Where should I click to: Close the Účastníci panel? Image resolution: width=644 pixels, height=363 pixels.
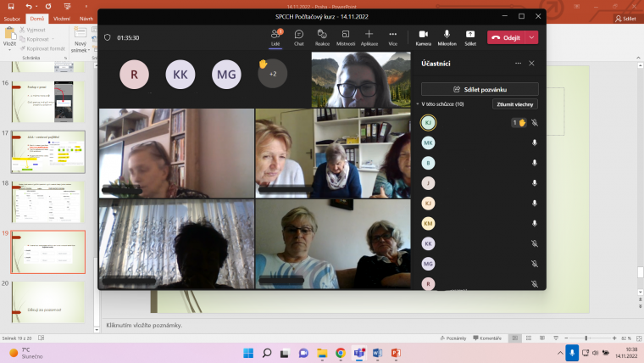[531, 64]
